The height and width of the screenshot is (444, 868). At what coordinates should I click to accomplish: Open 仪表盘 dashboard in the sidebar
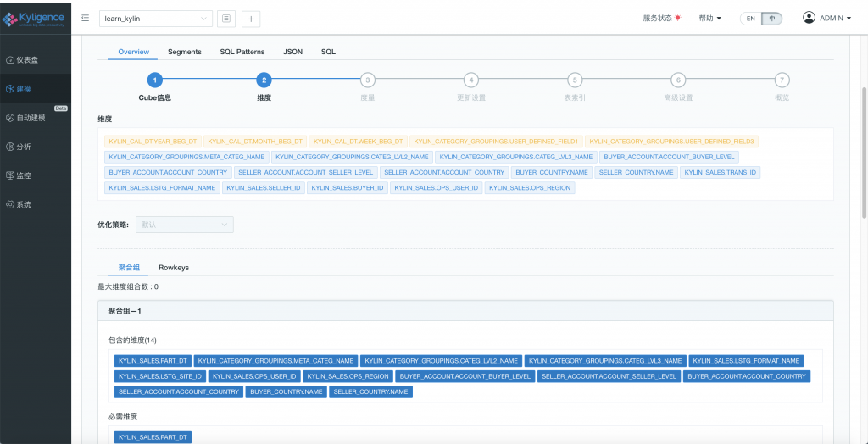[27, 60]
